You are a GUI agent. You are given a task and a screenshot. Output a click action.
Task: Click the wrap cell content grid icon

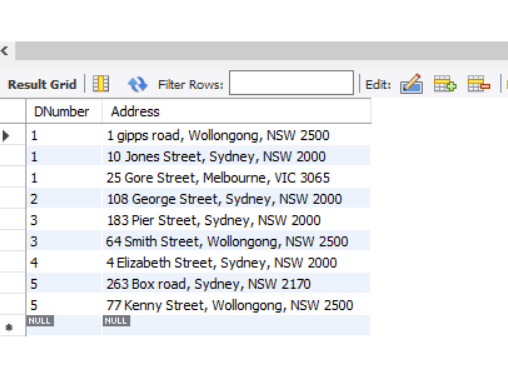pyautogui.click(x=101, y=83)
